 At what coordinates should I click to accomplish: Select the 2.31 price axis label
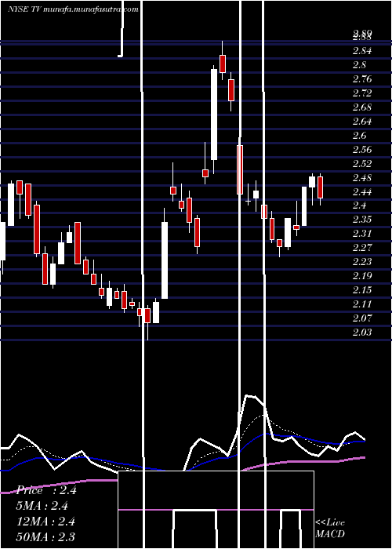click(362, 234)
